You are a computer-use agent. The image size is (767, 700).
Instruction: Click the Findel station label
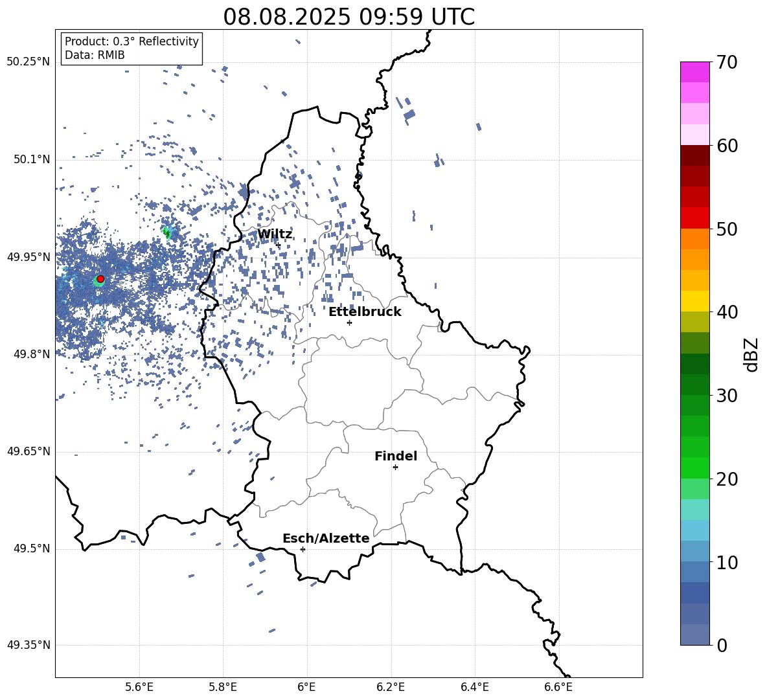pyautogui.click(x=396, y=456)
